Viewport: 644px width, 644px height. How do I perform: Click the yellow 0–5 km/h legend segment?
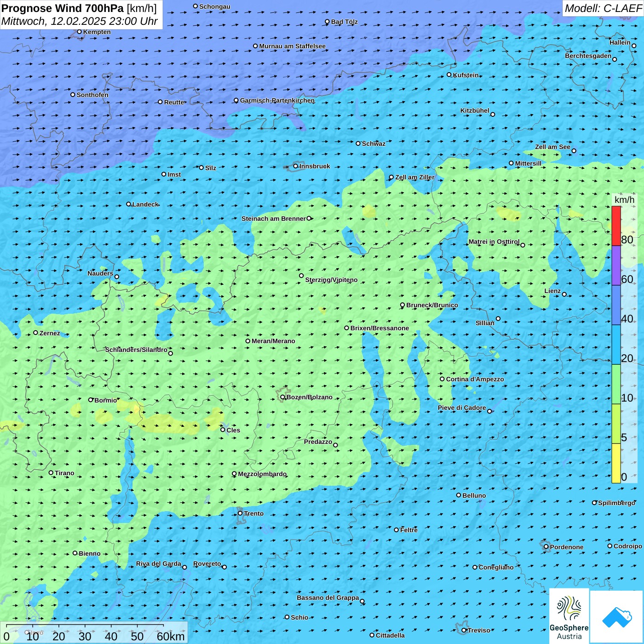click(x=616, y=463)
